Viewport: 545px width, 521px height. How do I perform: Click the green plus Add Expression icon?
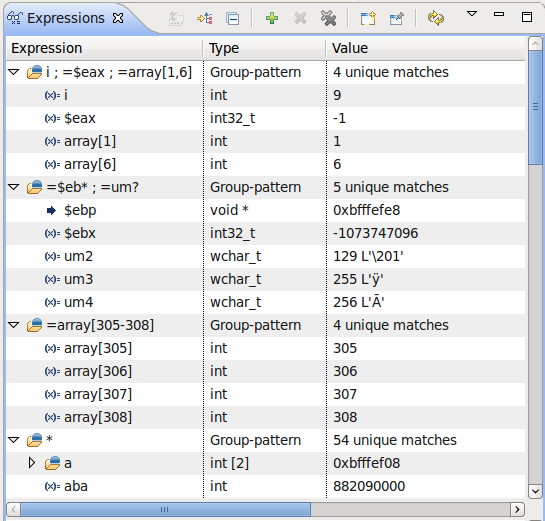(x=272, y=18)
